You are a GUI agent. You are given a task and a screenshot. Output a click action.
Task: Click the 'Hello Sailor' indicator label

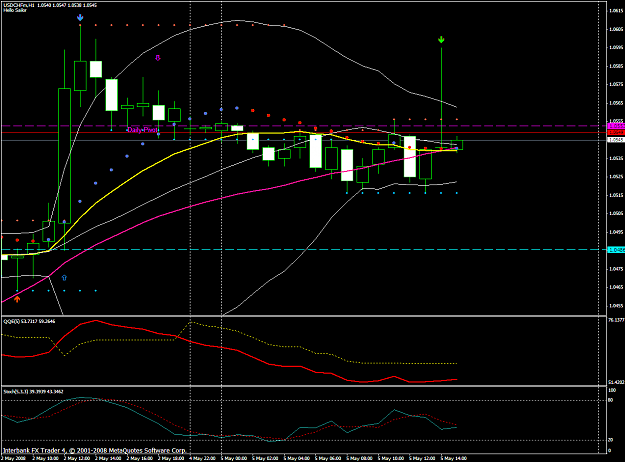[15, 10]
